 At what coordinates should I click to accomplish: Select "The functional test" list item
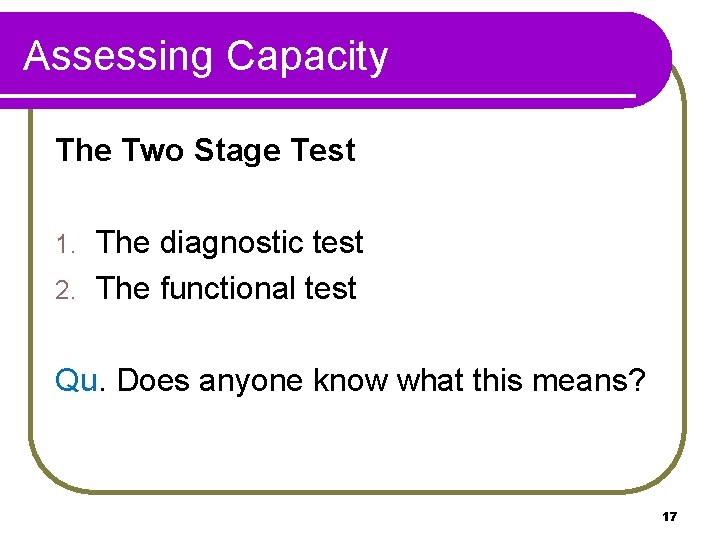226,289
